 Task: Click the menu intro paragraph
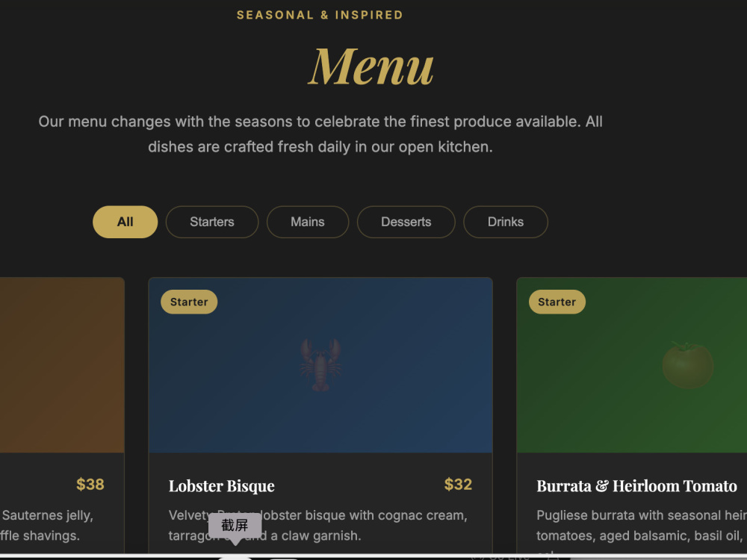(320, 134)
